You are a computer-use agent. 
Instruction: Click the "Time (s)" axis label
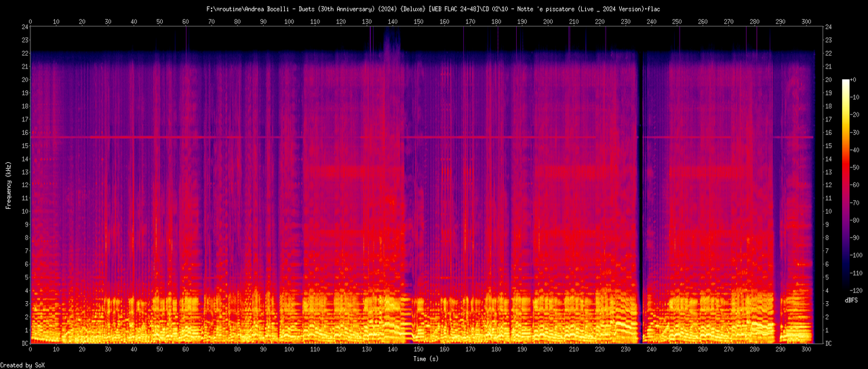coord(427,357)
